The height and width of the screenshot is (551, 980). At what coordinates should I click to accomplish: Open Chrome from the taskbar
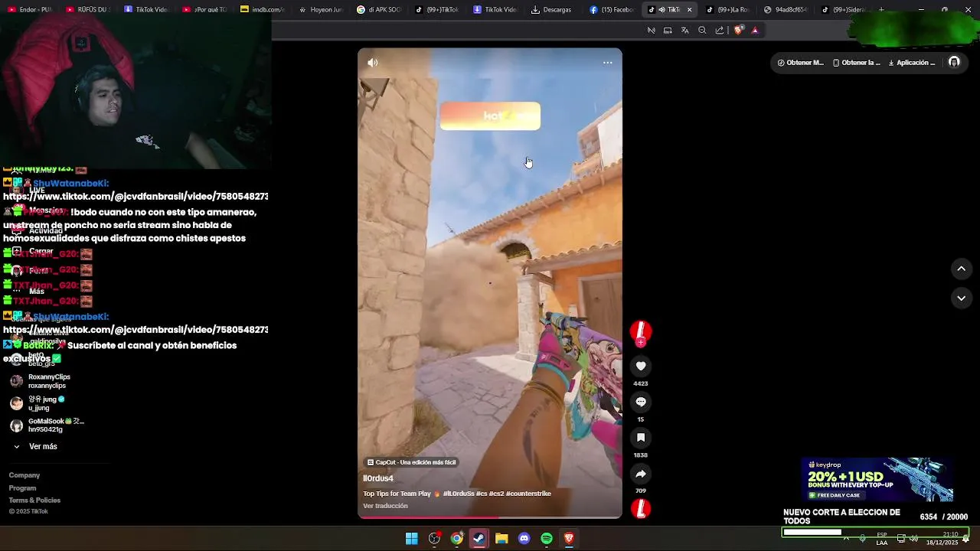[x=456, y=539]
